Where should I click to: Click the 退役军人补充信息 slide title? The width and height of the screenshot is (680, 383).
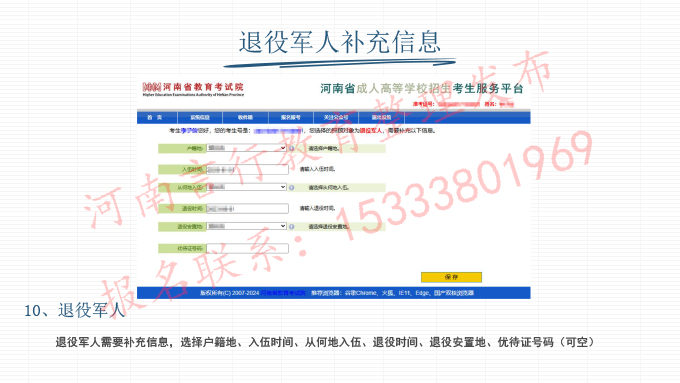pos(340,43)
